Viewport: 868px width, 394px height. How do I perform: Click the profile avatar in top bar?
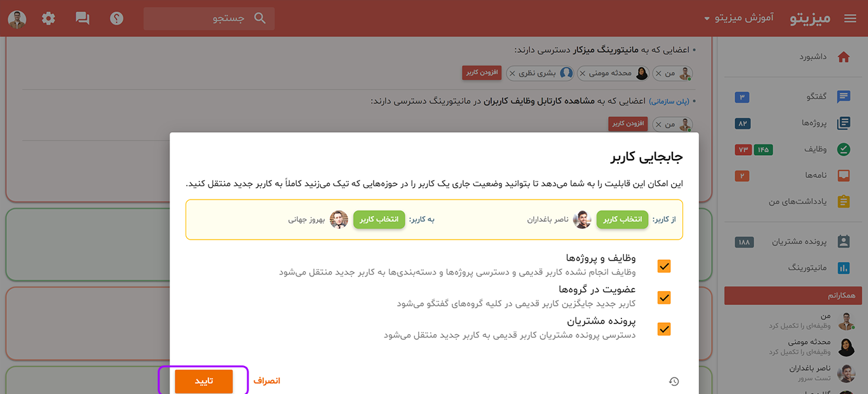pyautogui.click(x=17, y=18)
